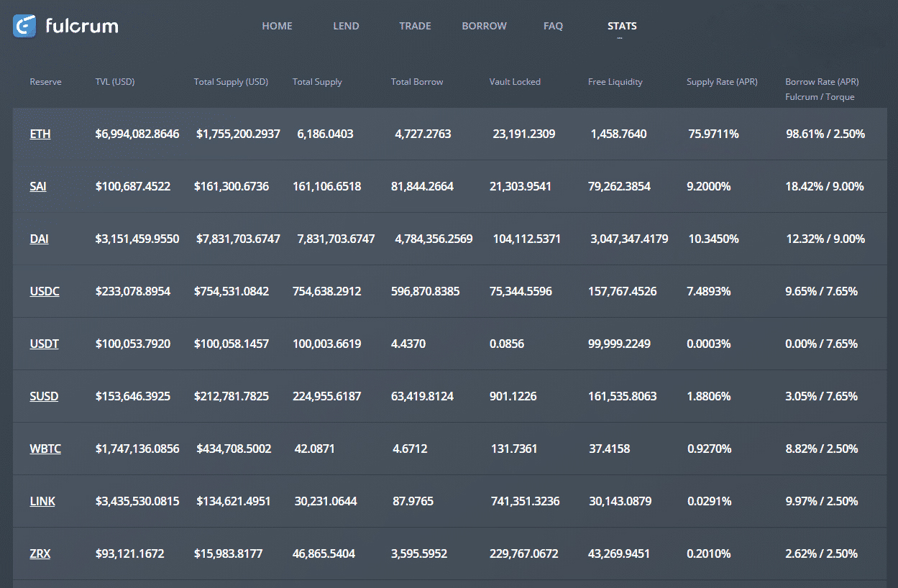
Task: Select ETH supply rate 75.9711%
Action: coord(713,134)
